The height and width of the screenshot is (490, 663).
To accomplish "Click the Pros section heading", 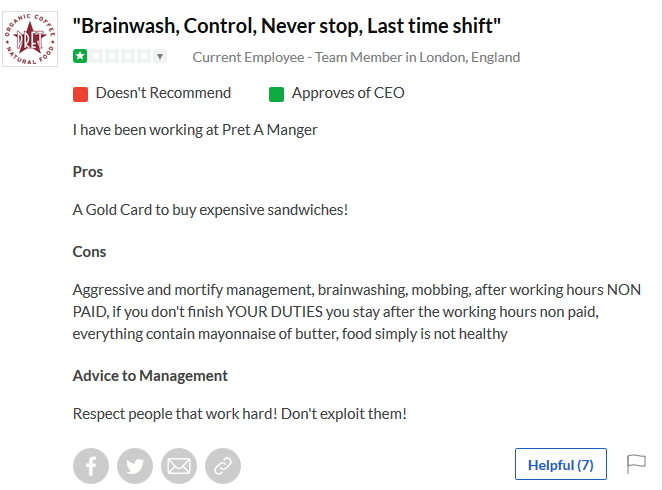I will pyautogui.click(x=88, y=171).
